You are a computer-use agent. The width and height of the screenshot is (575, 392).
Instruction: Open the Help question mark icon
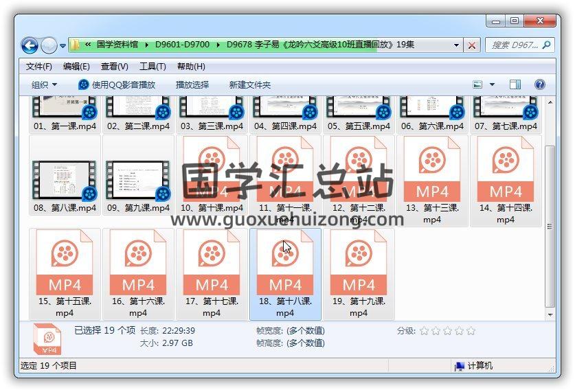click(539, 84)
